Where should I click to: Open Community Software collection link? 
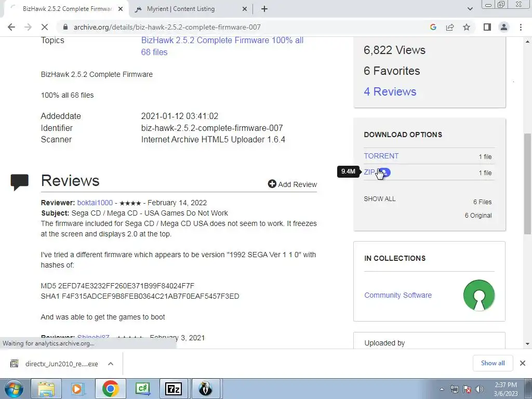coord(398,295)
